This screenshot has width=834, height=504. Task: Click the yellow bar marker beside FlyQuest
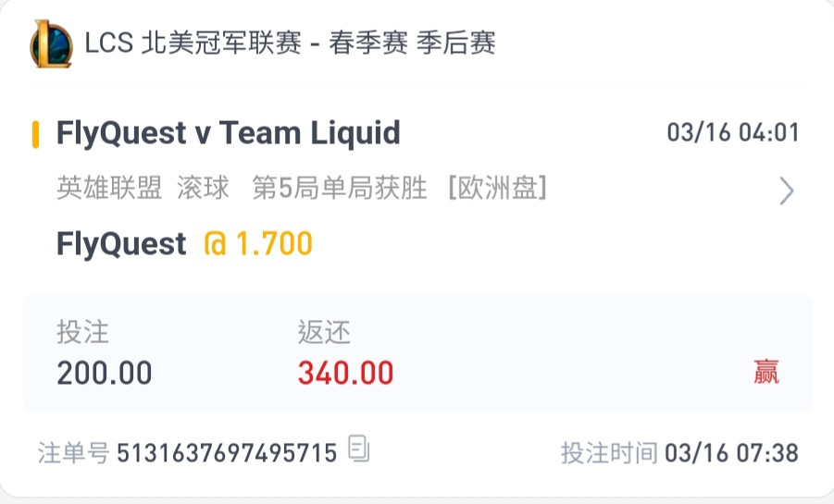click(35, 134)
